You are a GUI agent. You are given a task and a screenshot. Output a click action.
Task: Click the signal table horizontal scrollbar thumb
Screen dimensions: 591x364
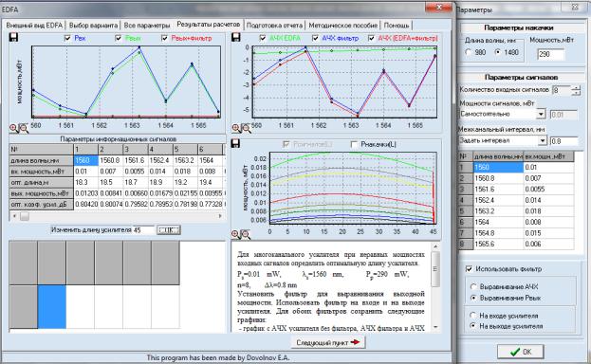tap(25, 216)
